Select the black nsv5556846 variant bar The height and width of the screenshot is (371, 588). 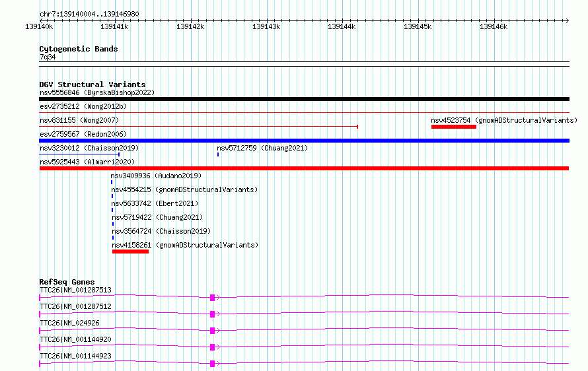pos(304,99)
